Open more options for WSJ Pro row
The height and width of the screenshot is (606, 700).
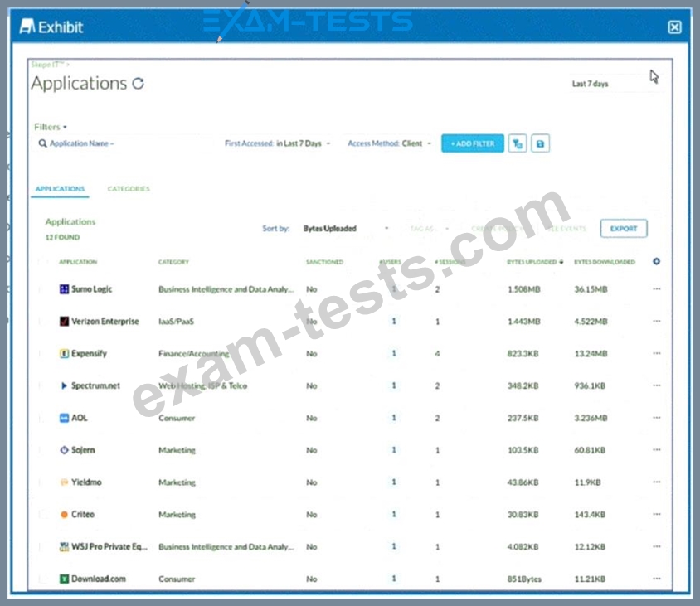point(656,546)
